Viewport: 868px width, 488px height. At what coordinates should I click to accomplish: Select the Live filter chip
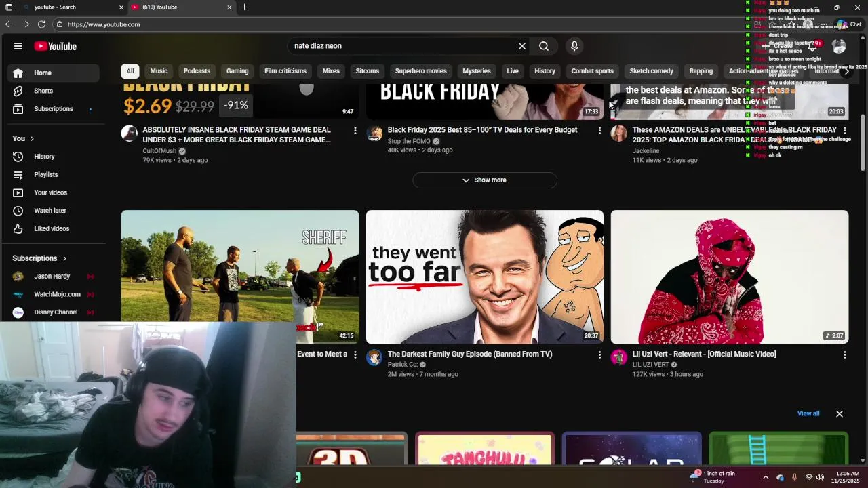pyautogui.click(x=513, y=71)
